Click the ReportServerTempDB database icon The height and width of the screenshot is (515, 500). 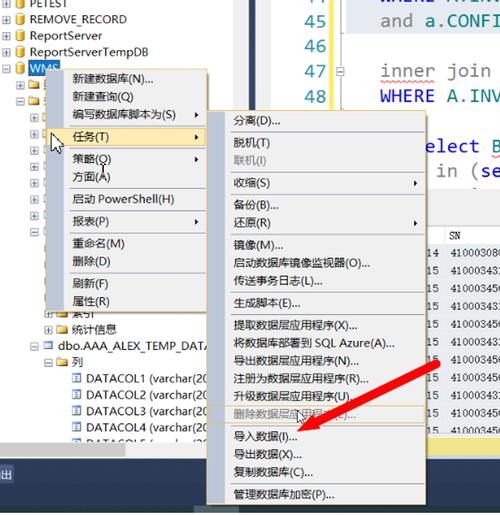pos(20,52)
